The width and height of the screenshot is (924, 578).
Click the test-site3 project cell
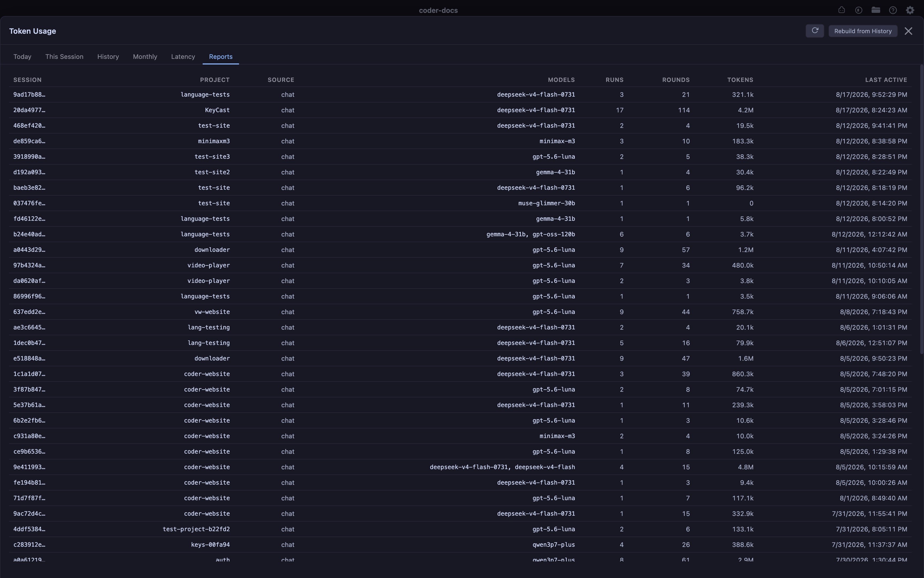pyautogui.click(x=212, y=157)
